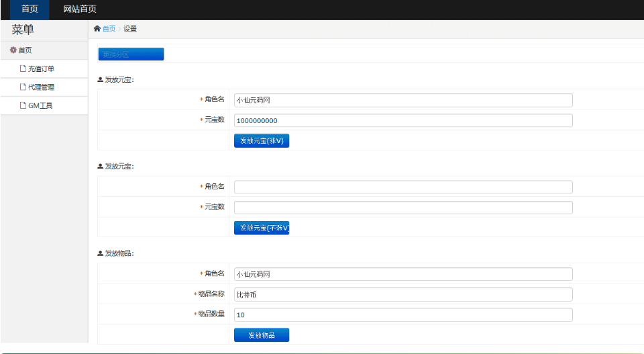Focus the 元宝数 field containing 1000000000

pyautogui.click(x=403, y=120)
